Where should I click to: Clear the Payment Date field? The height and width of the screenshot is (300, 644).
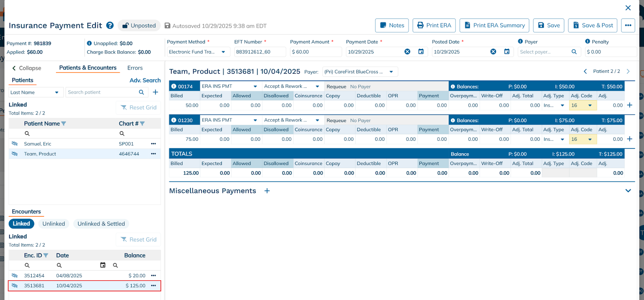(407, 51)
